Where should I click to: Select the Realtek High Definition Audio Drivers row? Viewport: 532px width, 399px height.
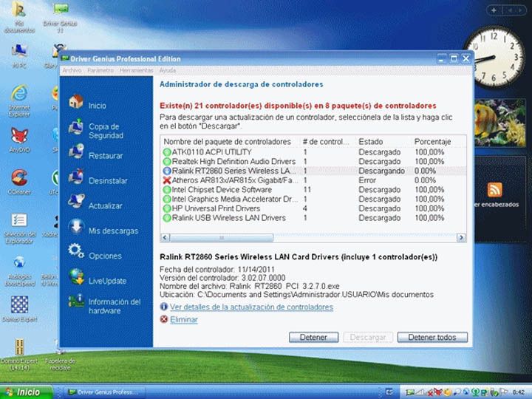(x=313, y=162)
